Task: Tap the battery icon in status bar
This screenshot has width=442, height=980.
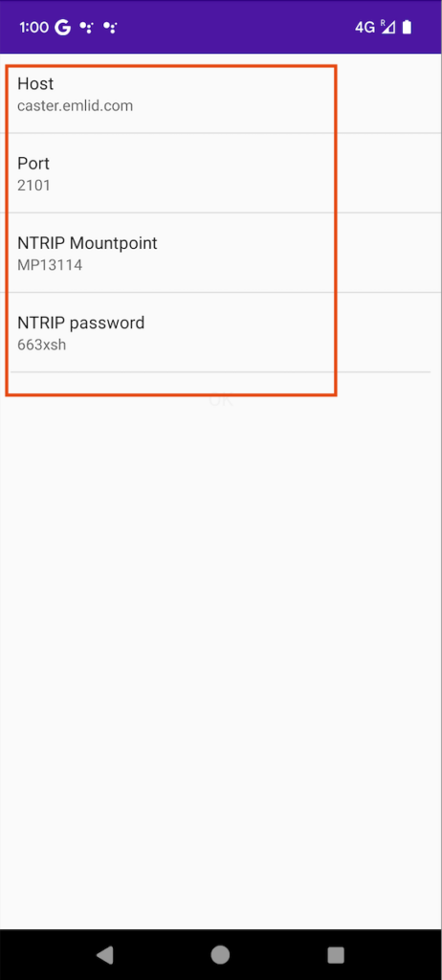Action: point(407,27)
